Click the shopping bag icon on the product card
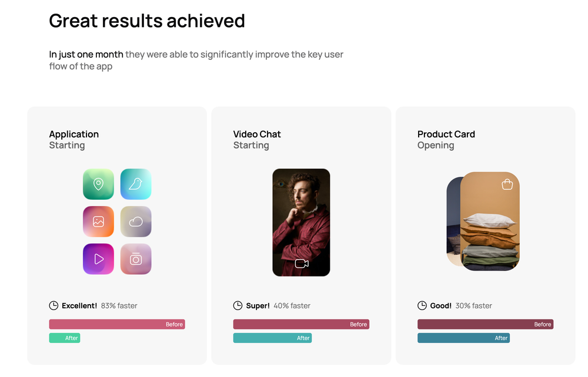The width and height of the screenshot is (588, 377). pos(507,184)
